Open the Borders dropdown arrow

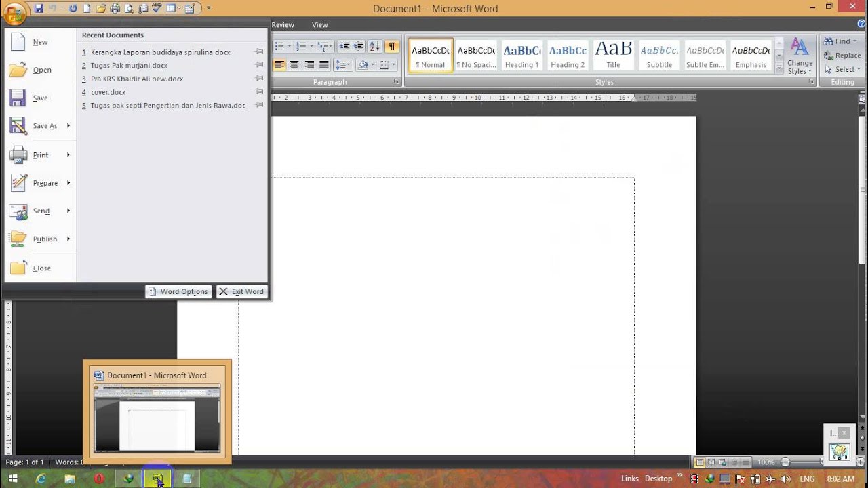tap(393, 65)
